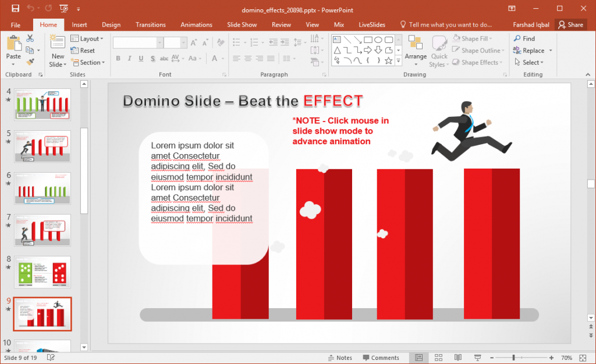Select the Rectangle shape tool
The height and width of the screenshot is (364, 596).
[x=368, y=39]
